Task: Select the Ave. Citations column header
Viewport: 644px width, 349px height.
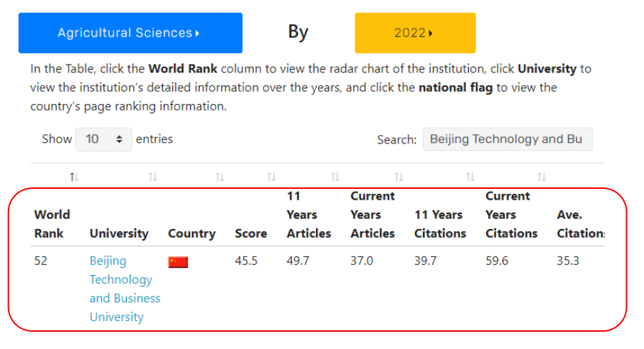Action: (579, 224)
